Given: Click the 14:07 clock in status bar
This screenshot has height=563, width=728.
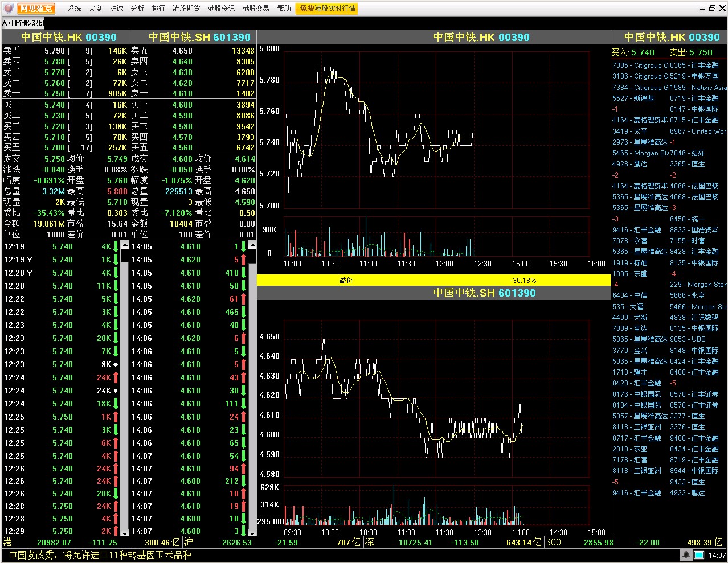Looking at the screenshot, I should point(717,555).
